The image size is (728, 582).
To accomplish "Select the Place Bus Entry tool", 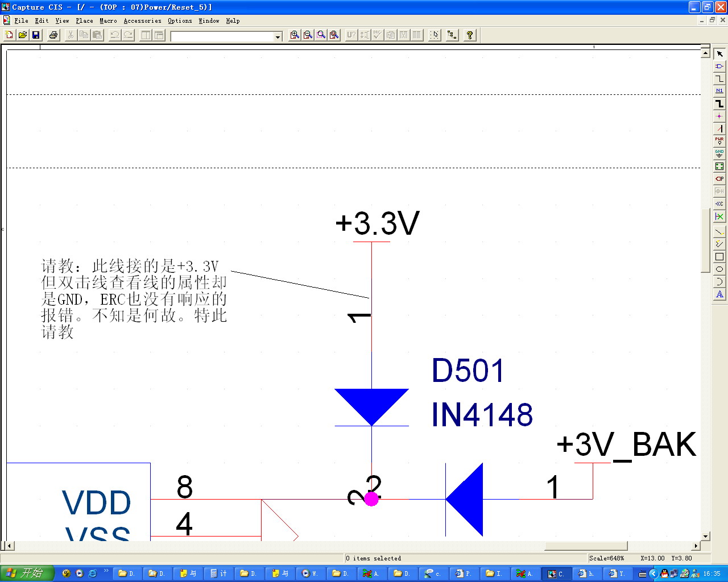I will tap(719, 128).
